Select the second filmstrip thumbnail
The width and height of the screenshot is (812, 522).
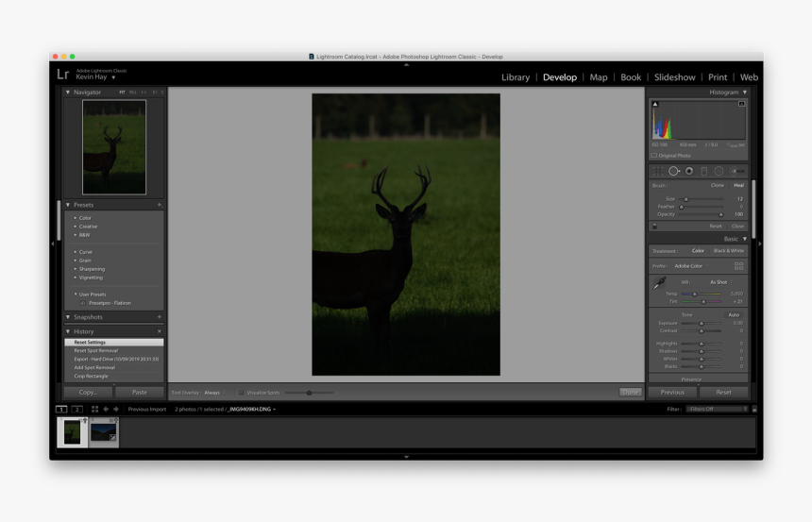pos(104,432)
